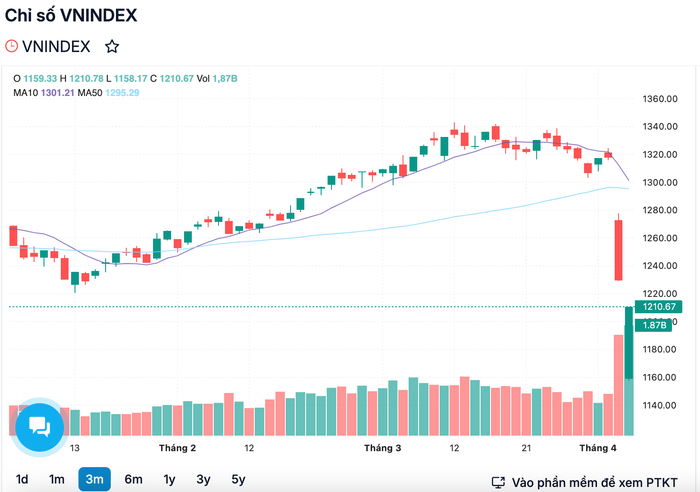Screen dimensions: 700x492
Task: Click the MA10 indicator value 1301.21
Action: (x=58, y=93)
